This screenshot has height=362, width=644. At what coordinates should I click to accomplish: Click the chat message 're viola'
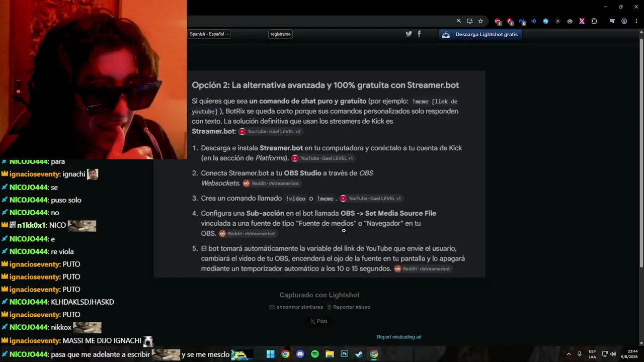(x=62, y=251)
